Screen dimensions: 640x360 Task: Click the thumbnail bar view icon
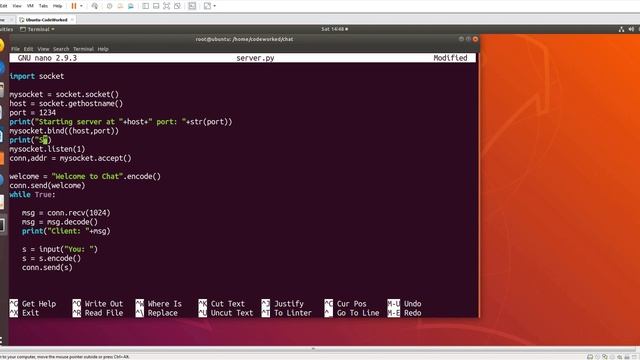point(156,6)
